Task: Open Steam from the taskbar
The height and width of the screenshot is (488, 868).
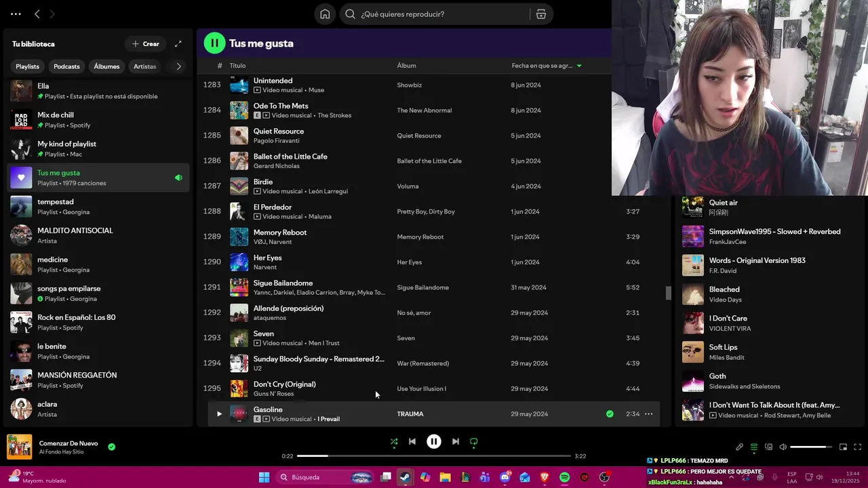Action: pyautogui.click(x=405, y=477)
